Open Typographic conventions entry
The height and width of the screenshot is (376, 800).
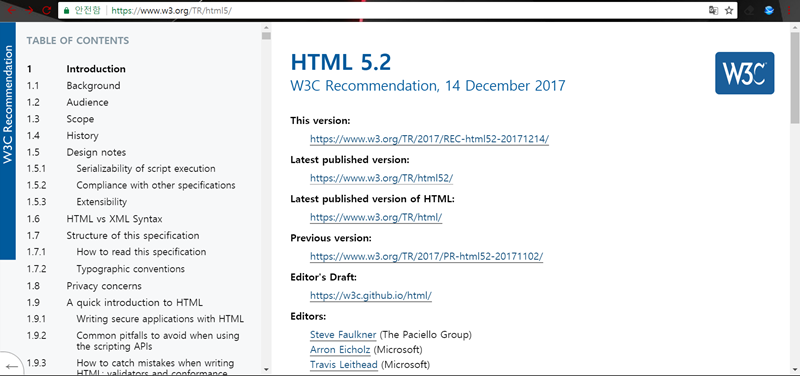131,269
